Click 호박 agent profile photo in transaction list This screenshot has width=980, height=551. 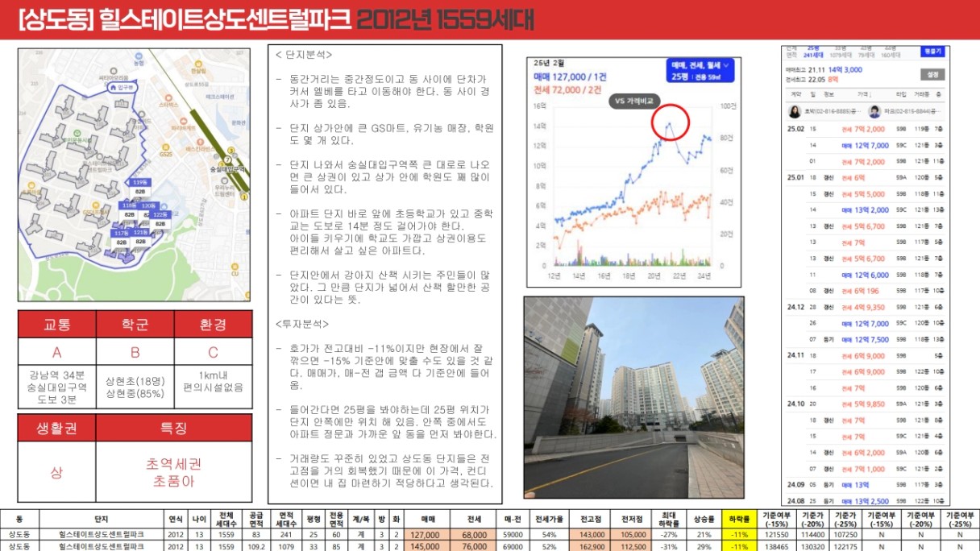[794, 111]
